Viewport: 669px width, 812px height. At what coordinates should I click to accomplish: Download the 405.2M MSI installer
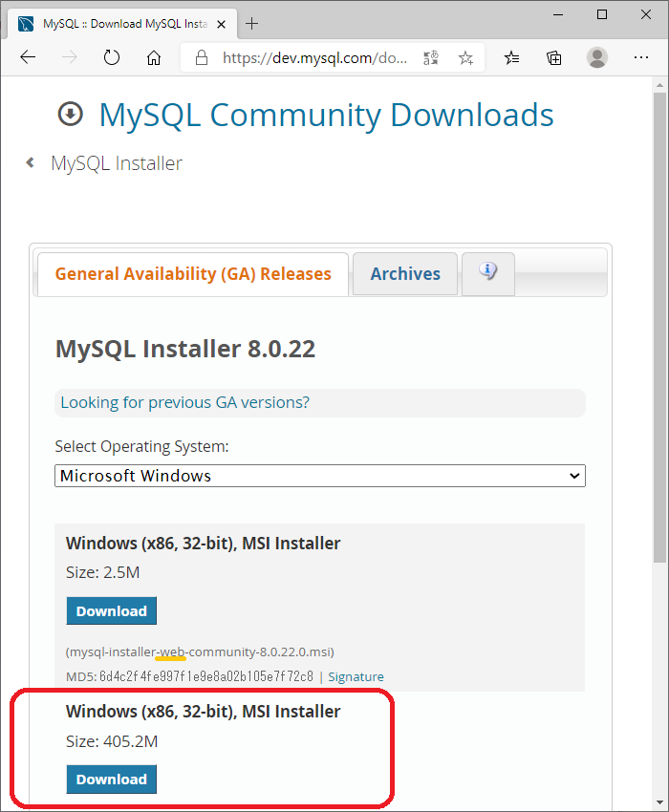pyautogui.click(x=111, y=780)
